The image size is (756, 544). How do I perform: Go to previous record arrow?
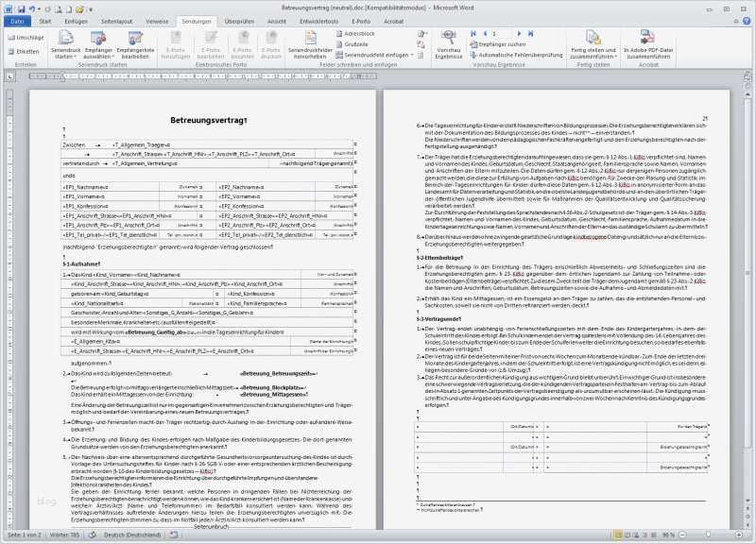point(485,34)
